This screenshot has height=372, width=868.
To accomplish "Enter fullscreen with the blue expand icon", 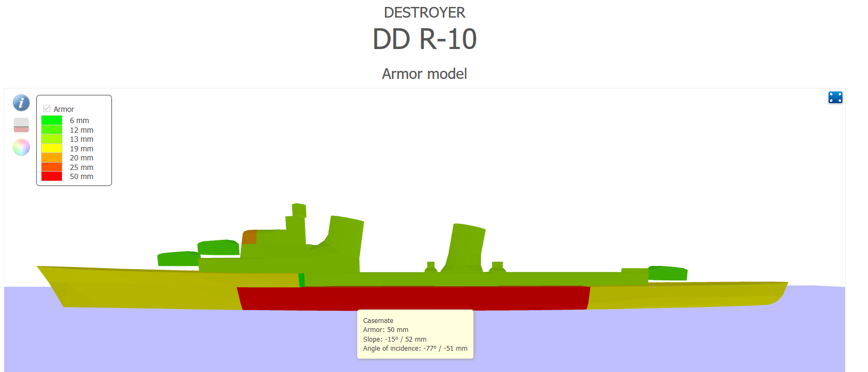I will (835, 98).
